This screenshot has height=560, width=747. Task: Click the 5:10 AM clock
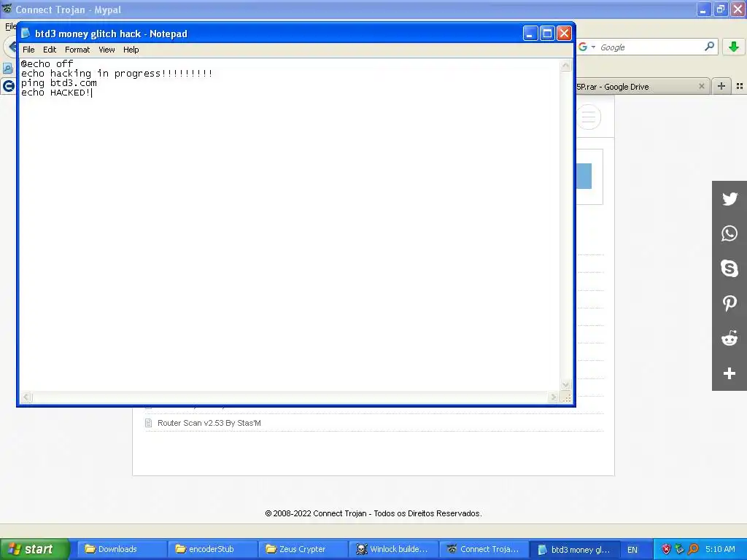tap(720, 549)
